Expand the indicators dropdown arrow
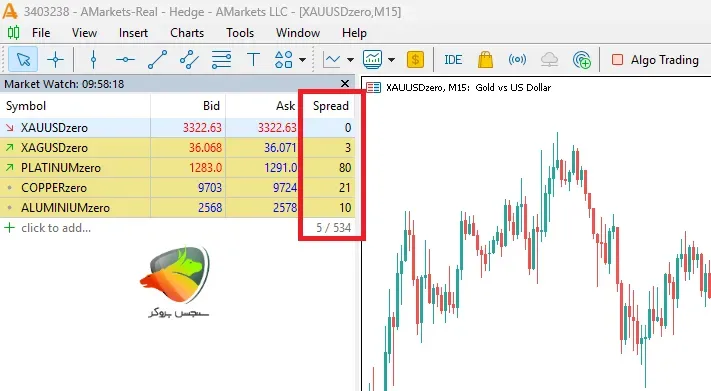Image resolution: width=711 pixels, height=391 pixels. [x=391, y=60]
